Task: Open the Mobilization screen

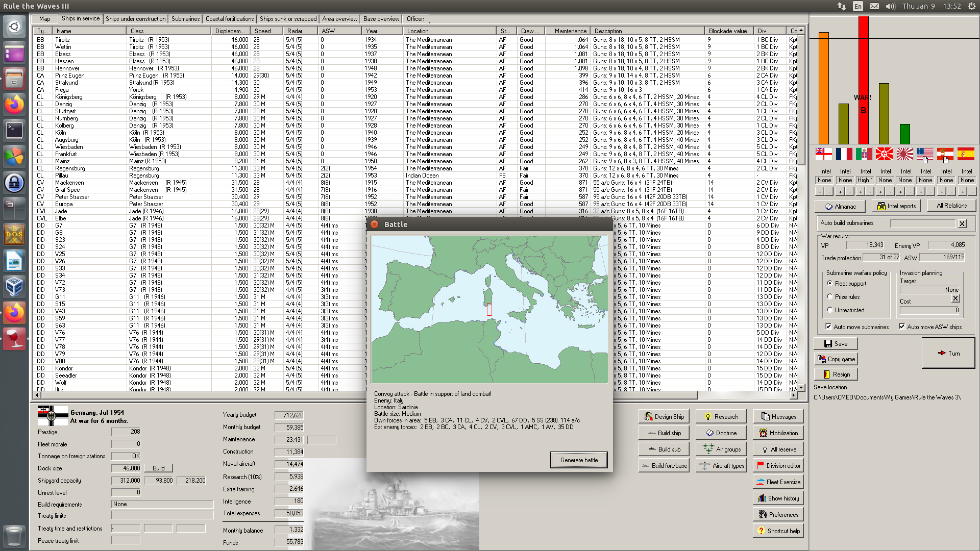Action: [x=778, y=433]
